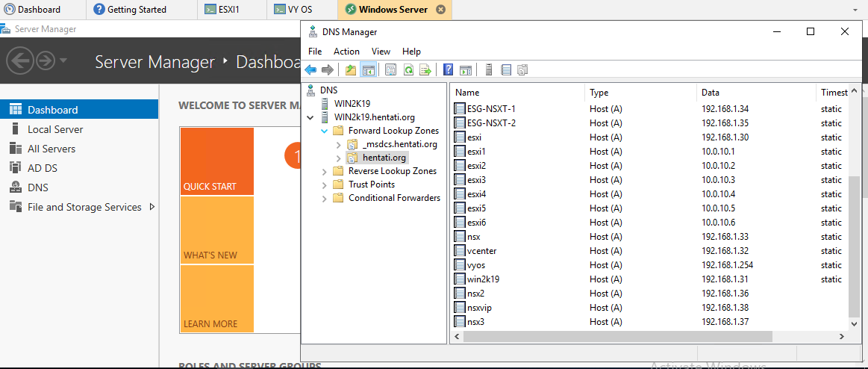Viewport: 868px width, 369px height.
Task: Click the stacked documents toolbar icon
Action: tap(522, 69)
